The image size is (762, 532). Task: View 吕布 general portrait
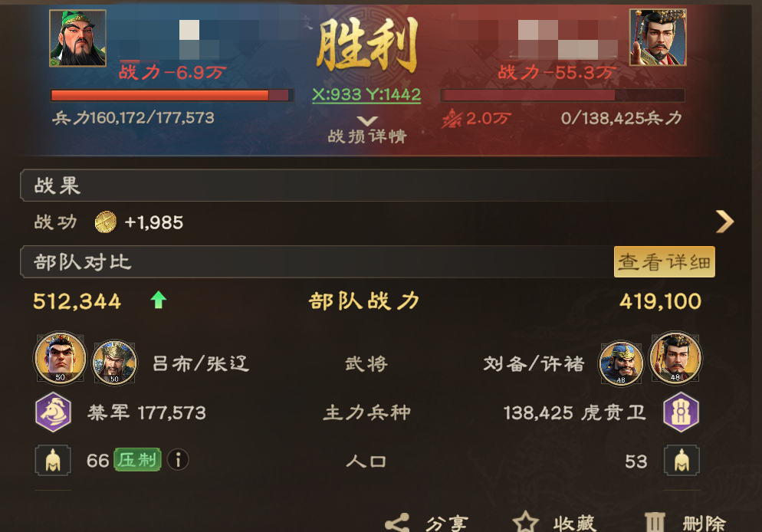(x=61, y=359)
